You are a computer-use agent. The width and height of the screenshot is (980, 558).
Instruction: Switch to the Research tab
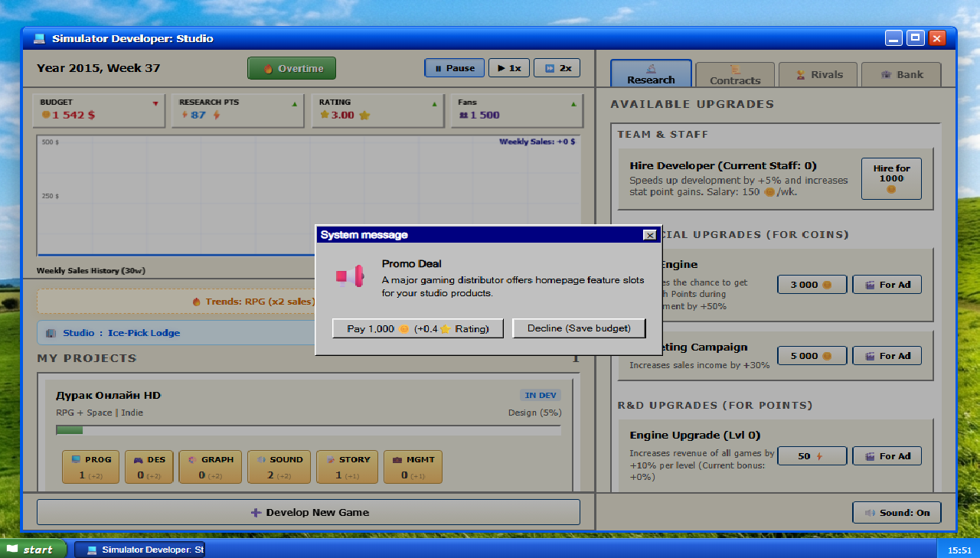pos(651,73)
